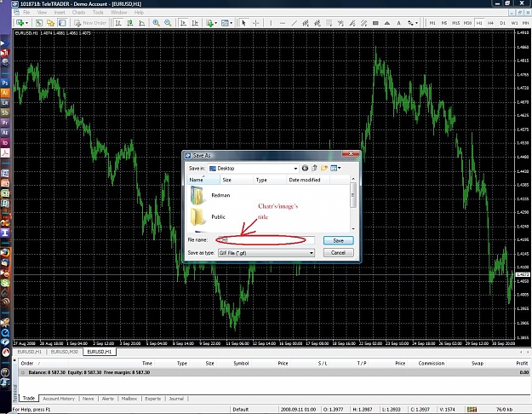Switch to M15 timeframe
The width and height of the screenshot is (532, 414).
pos(455,23)
